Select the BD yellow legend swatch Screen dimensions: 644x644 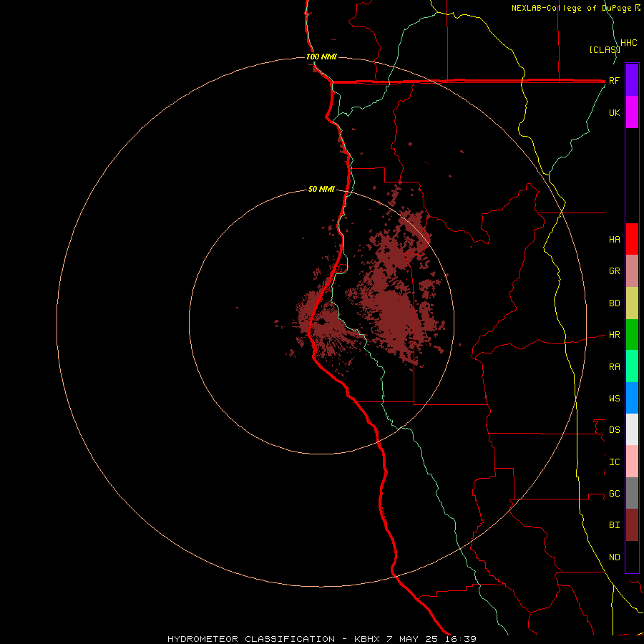(632, 303)
